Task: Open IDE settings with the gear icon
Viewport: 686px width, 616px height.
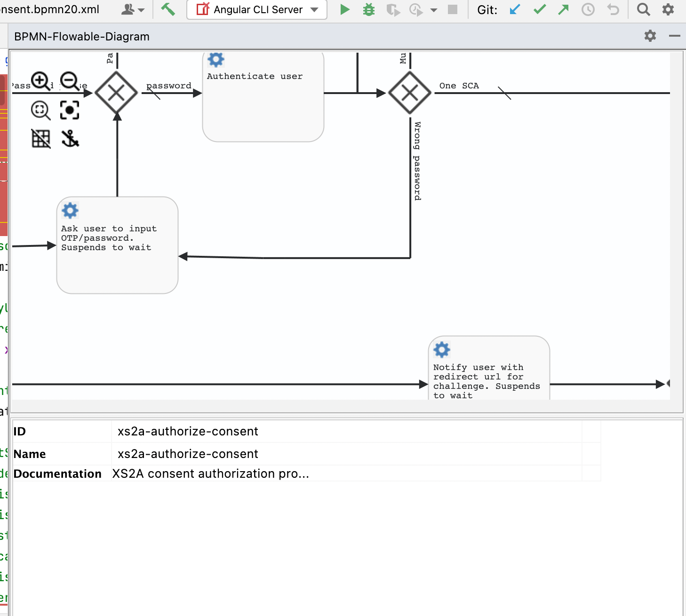Action: click(668, 9)
